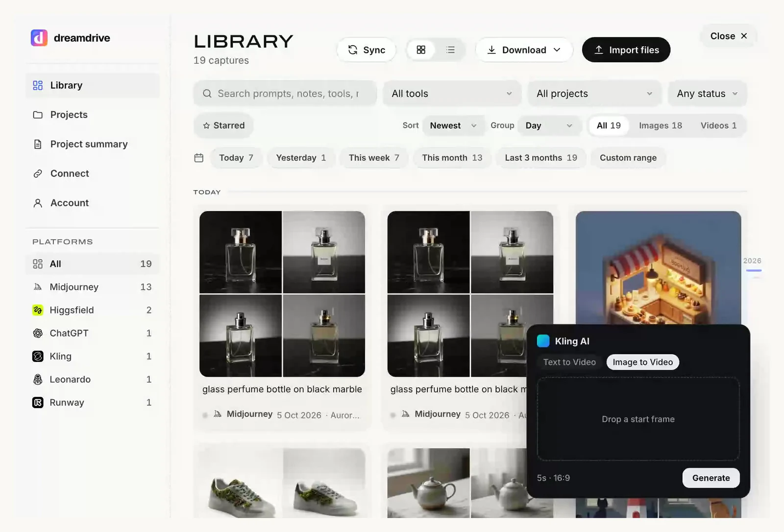Open the calendar date filter icon
The height and width of the screenshot is (532, 784).
pyautogui.click(x=199, y=158)
